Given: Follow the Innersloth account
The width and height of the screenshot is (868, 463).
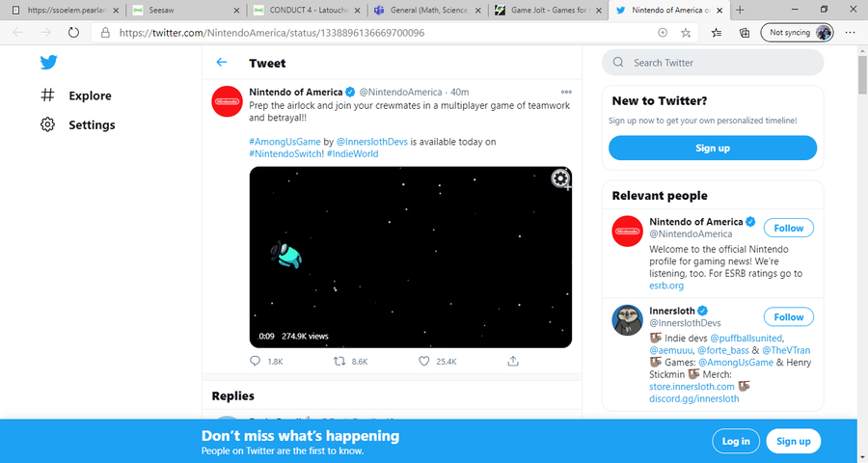Looking at the screenshot, I should click(788, 316).
